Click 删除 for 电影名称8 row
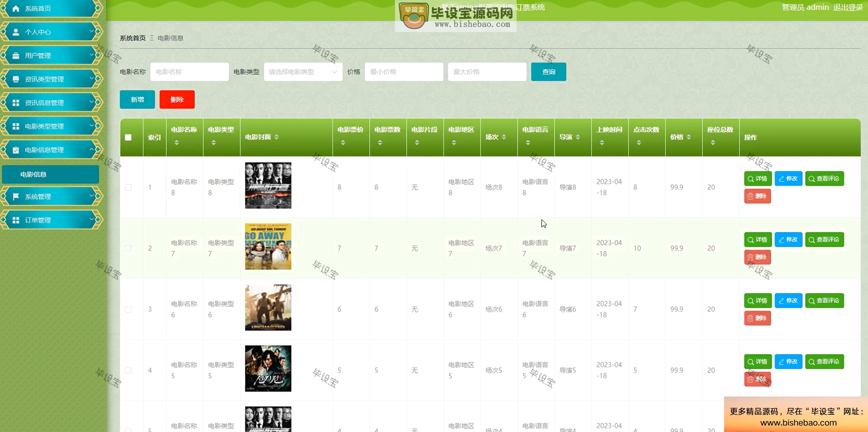This screenshot has width=868, height=432. coord(757,196)
